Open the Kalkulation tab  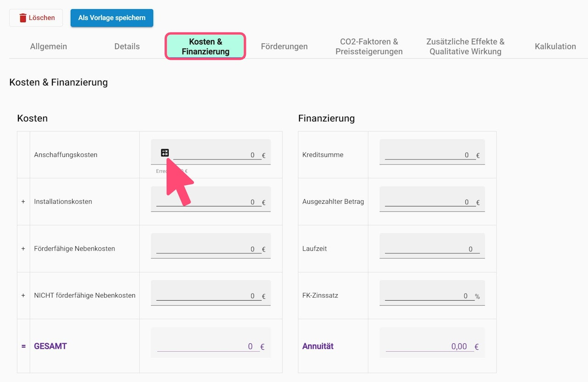click(x=555, y=46)
